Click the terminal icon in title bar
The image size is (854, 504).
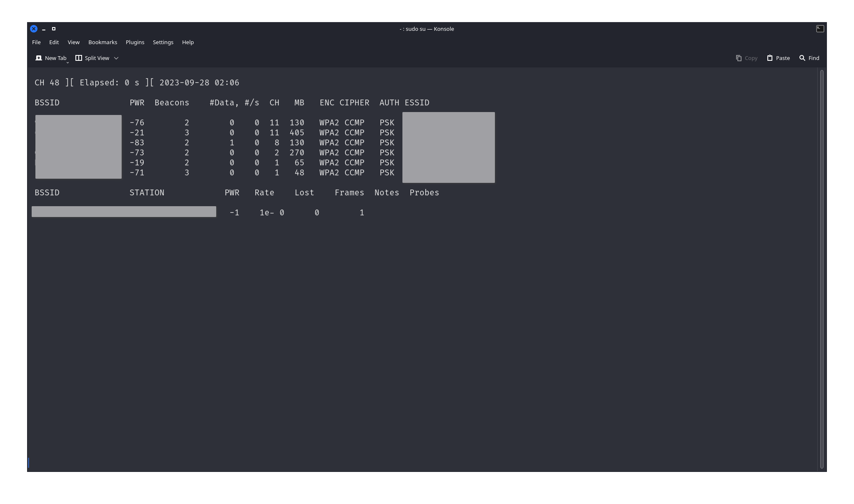820,28
